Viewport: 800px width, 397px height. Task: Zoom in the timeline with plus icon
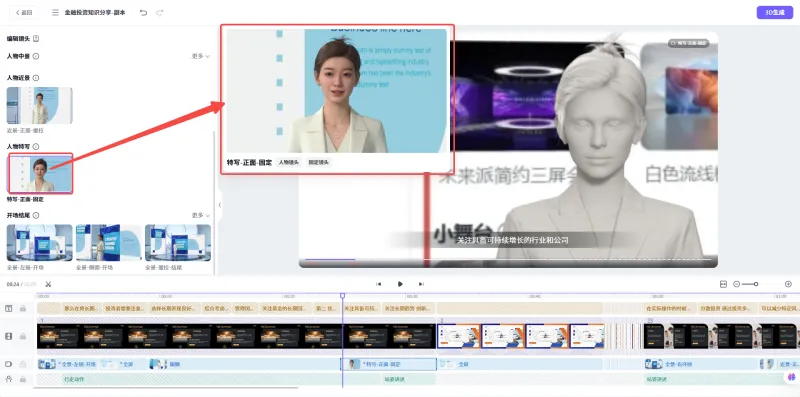788,284
